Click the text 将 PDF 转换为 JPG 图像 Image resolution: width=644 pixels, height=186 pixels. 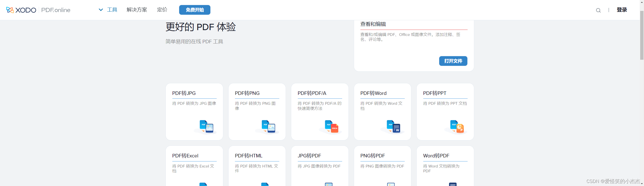194,104
